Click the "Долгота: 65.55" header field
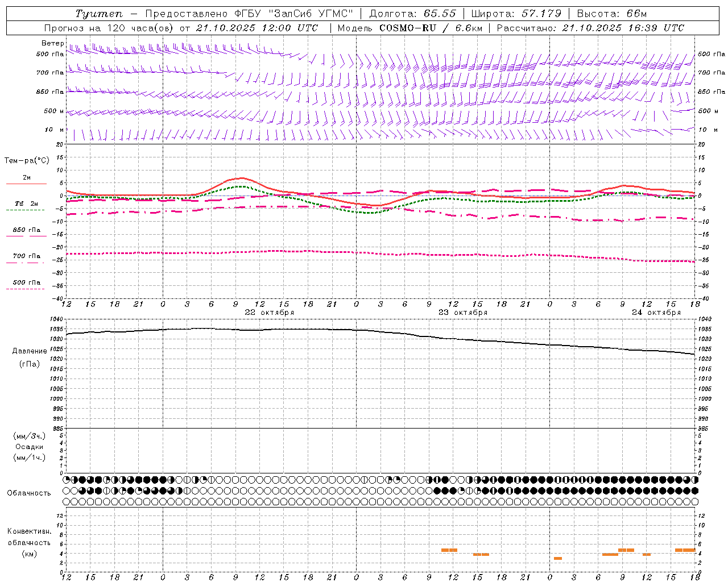 [412, 14]
